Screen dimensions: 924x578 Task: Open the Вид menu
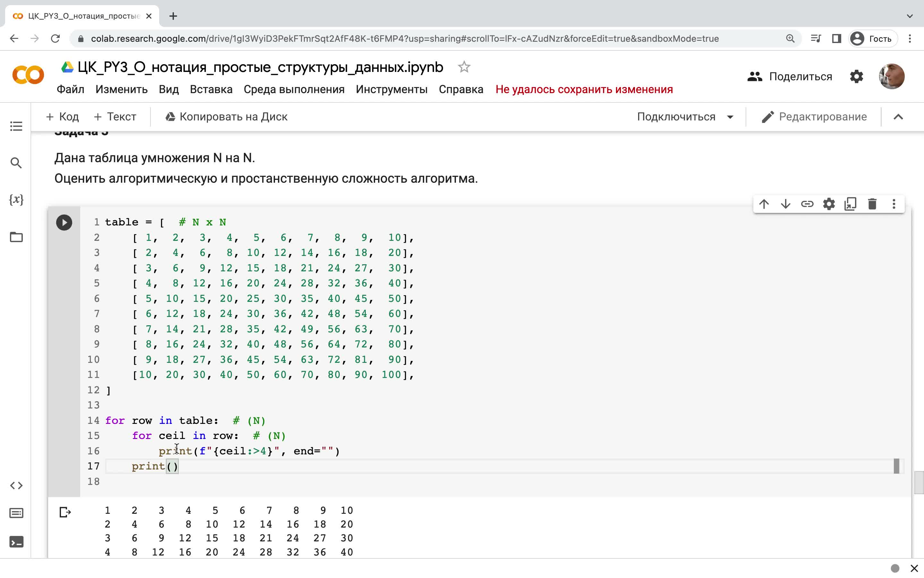(169, 90)
